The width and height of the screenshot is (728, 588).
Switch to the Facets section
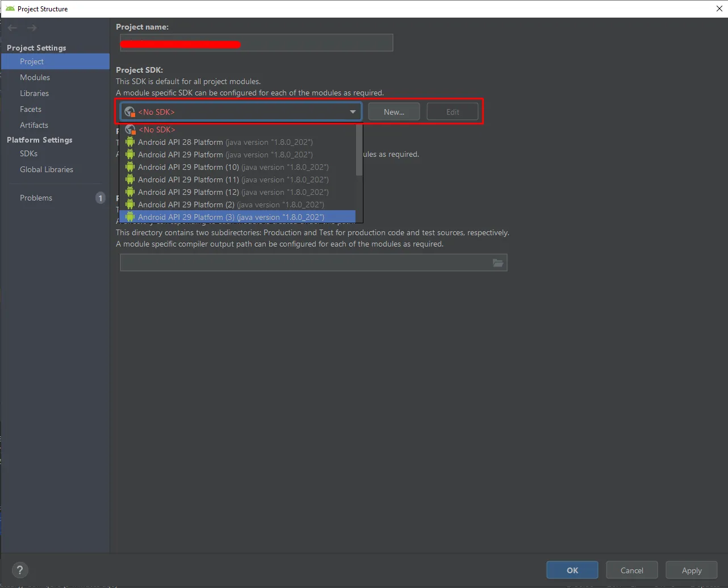(55, 109)
